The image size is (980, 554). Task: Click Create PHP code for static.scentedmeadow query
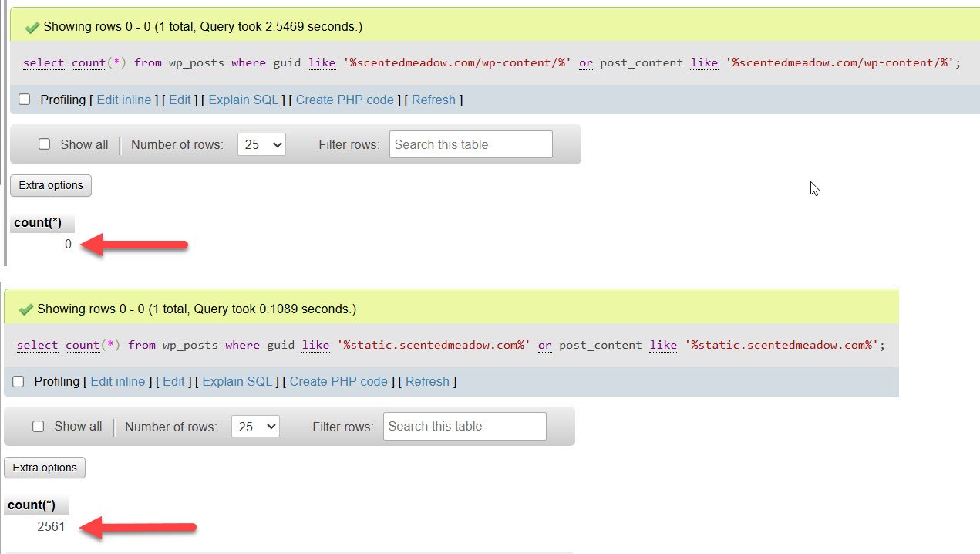coord(338,381)
